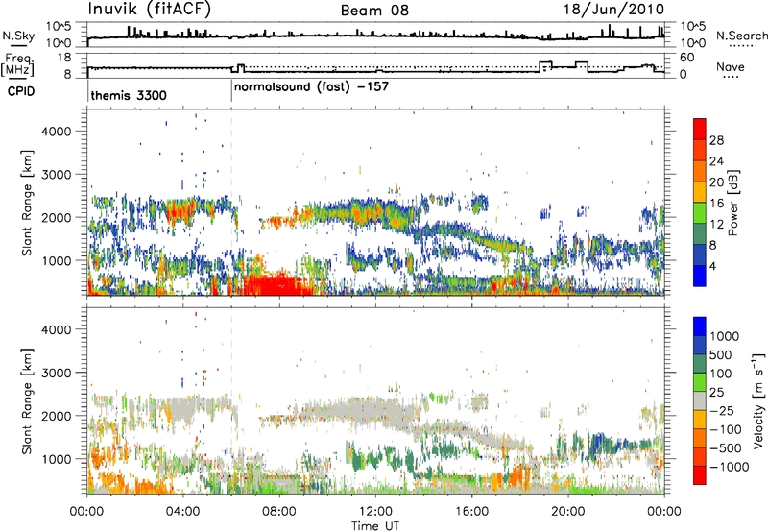
Task: Click '3000' on velocity panel range axis
Action: (57, 373)
